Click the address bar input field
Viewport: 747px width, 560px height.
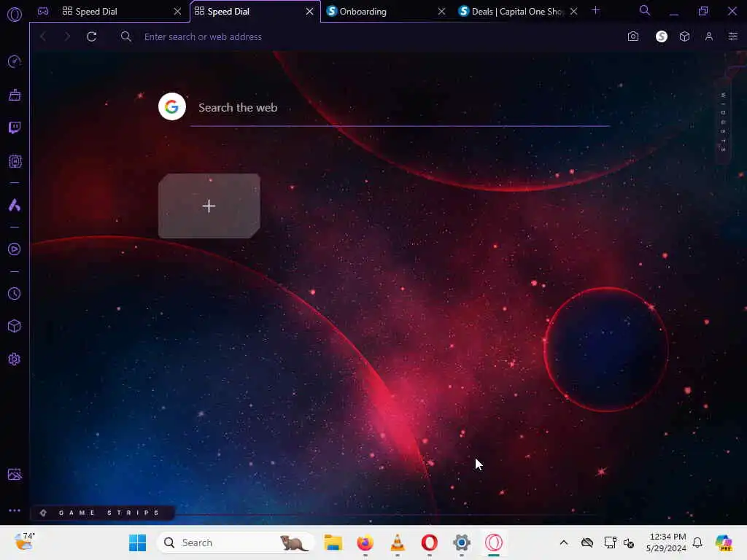(371, 36)
